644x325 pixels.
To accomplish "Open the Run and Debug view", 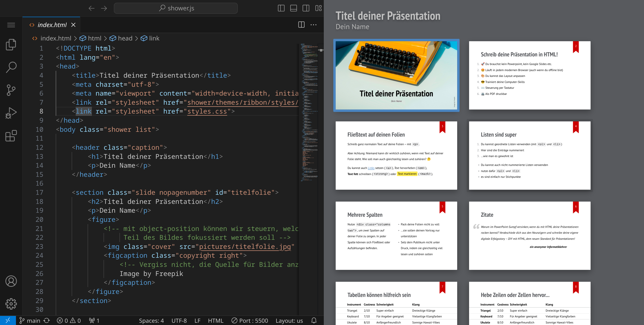I will point(11,113).
